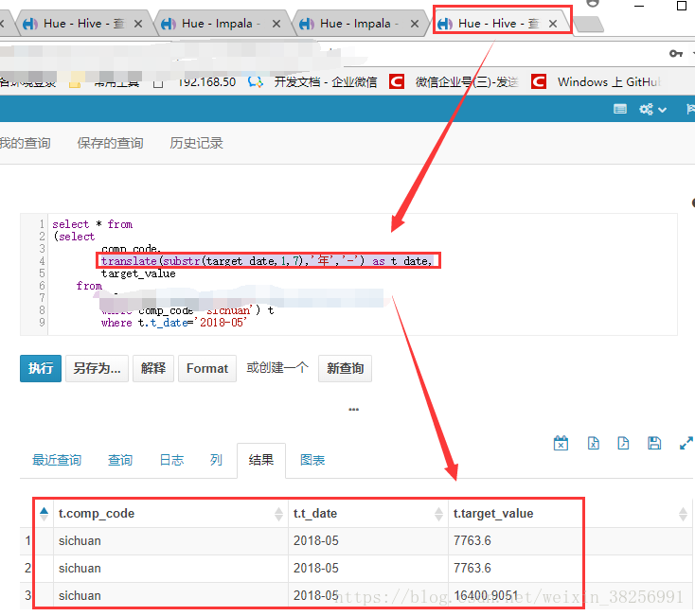Click the flag icon in blue header
695x616 pixels.
690,109
